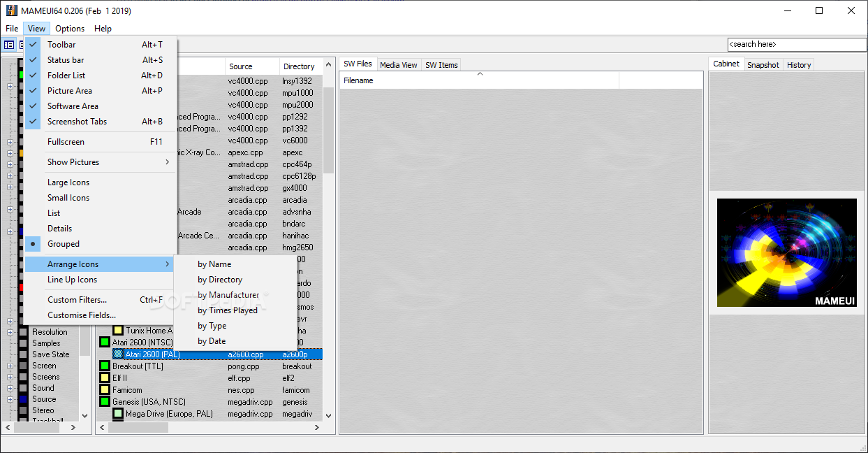Click the green status icon beside Breakout [TTL]
The width and height of the screenshot is (868, 453).
pyautogui.click(x=105, y=366)
